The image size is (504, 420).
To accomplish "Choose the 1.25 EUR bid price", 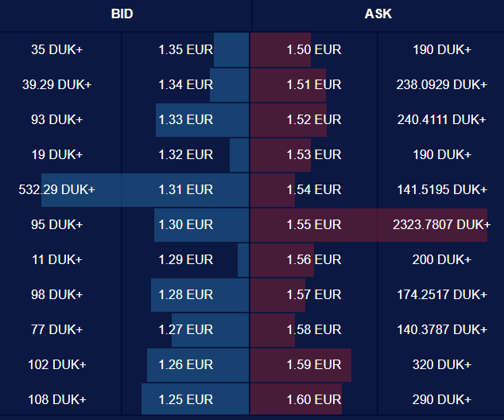I will pos(185,399).
